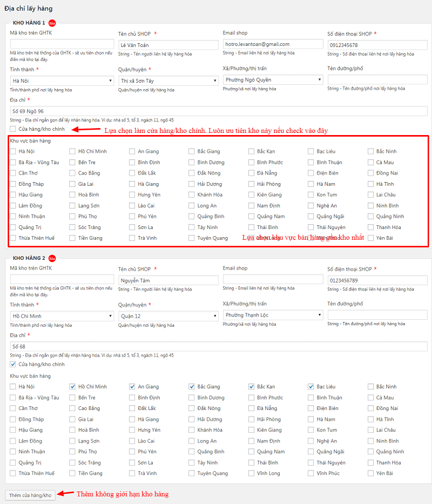Enable Cửa hàng/kho chính for KHO HÀNG 1
Viewport: 432px width, 504px height.
pos(12,129)
